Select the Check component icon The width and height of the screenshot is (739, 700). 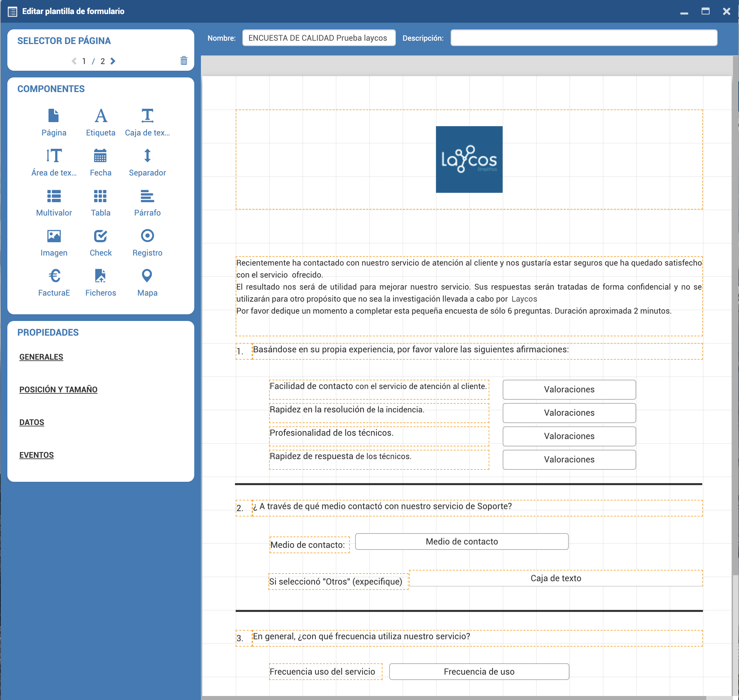(x=100, y=236)
